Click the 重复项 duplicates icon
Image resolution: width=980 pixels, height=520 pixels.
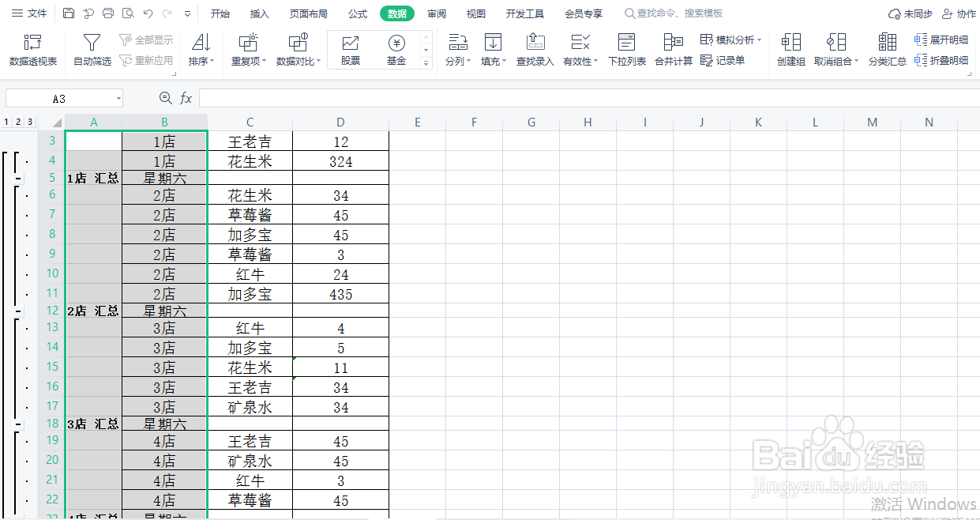point(248,43)
